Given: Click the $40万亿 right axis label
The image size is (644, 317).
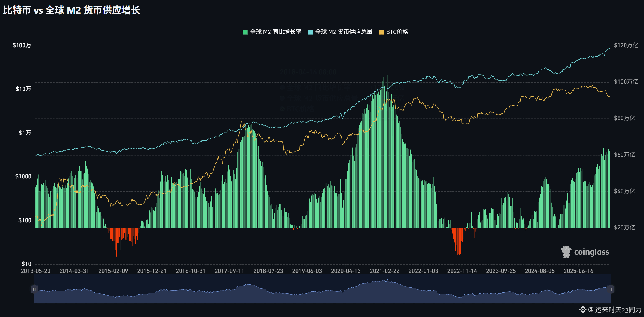Looking at the screenshot, I should 625,191.
